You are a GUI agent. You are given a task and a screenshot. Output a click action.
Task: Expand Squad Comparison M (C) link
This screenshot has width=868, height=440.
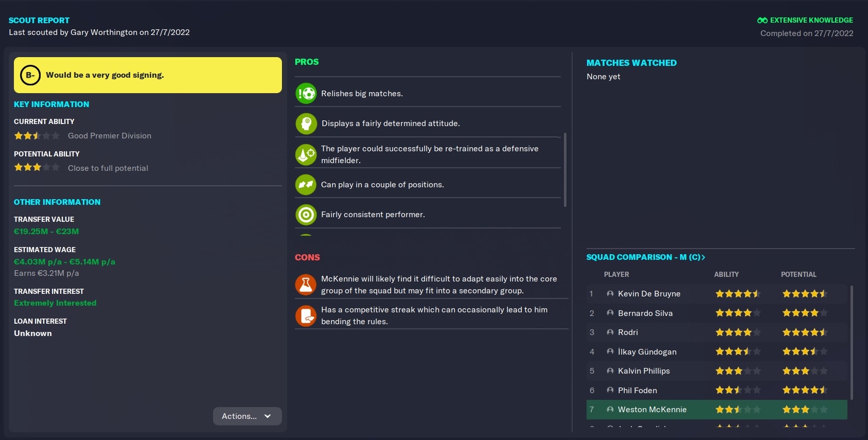[x=646, y=257]
